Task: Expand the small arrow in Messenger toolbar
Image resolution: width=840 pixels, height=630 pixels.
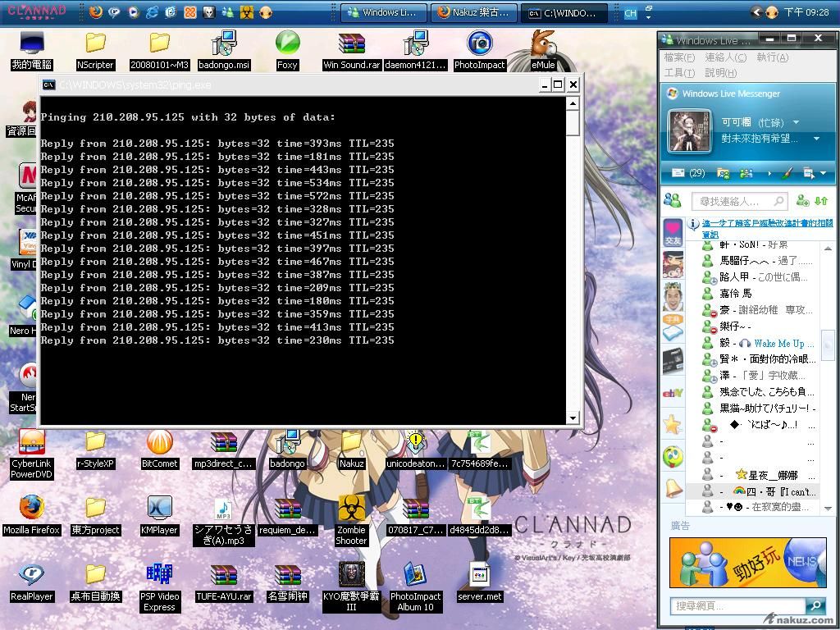Action: pyautogui.click(x=769, y=173)
